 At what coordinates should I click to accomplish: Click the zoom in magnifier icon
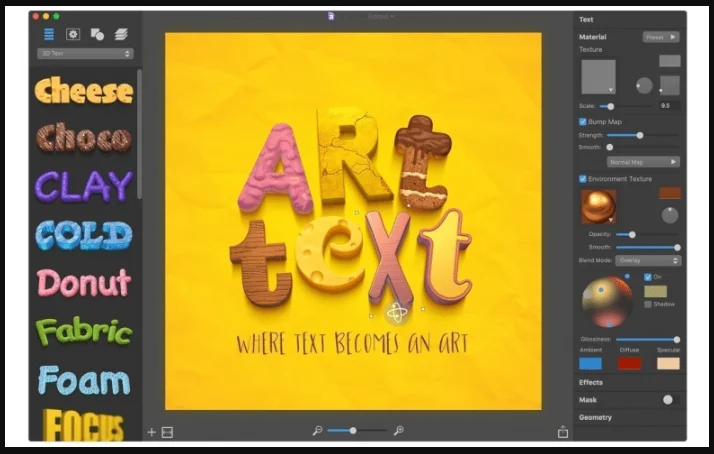click(398, 430)
